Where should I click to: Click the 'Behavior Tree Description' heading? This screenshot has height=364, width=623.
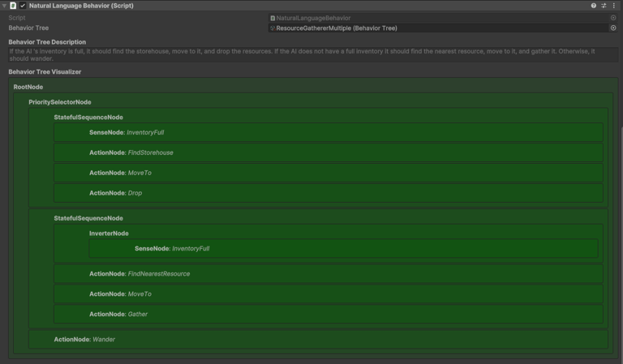(x=47, y=41)
